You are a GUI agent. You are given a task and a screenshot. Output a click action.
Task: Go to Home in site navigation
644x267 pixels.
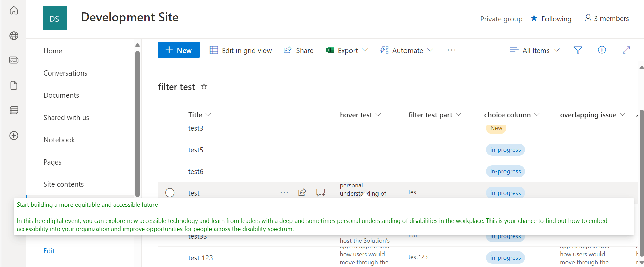point(53,51)
